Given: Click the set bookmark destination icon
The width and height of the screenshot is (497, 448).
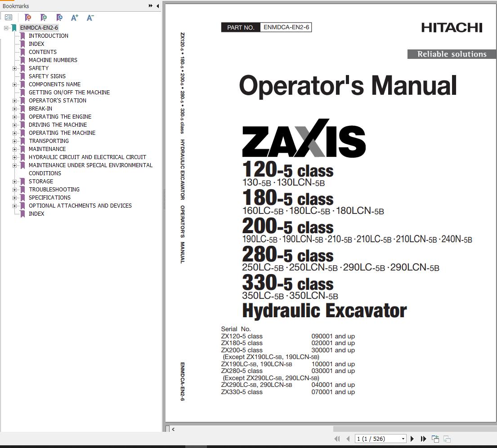Looking at the screenshot, I should pyautogui.click(x=59, y=18).
